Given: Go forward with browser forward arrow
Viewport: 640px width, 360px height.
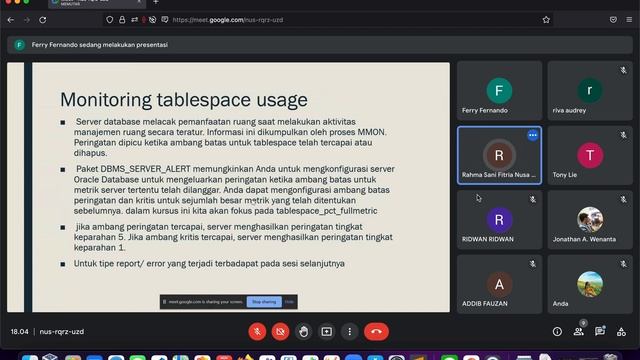Looking at the screenshot, I should pos(27,20).
